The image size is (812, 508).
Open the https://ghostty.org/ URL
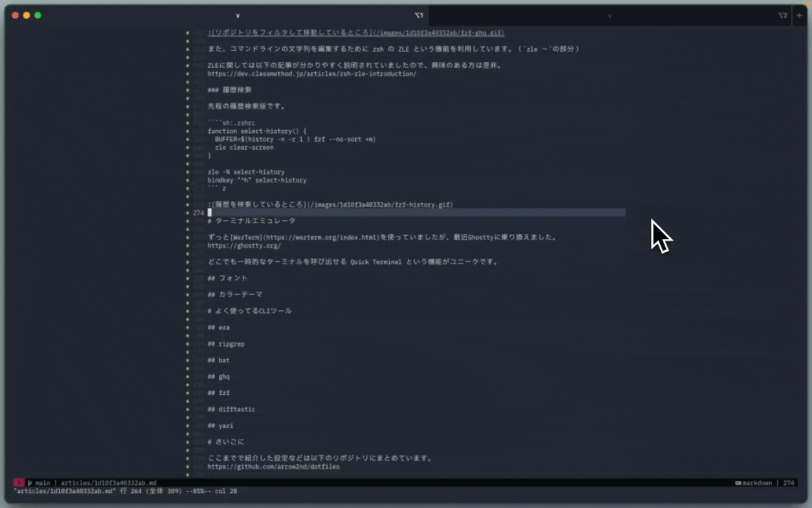click(244, 246)
